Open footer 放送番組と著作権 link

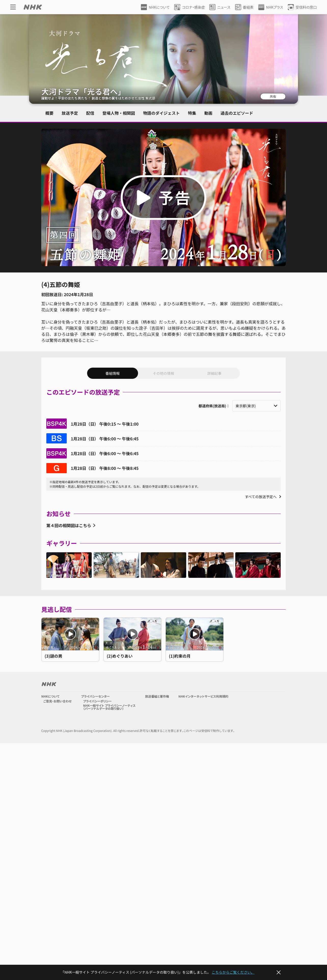(x=157, y=697)
